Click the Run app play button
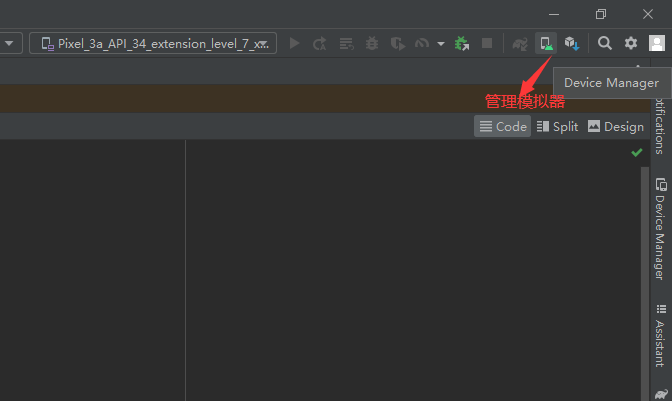 [x=294, y=43]
